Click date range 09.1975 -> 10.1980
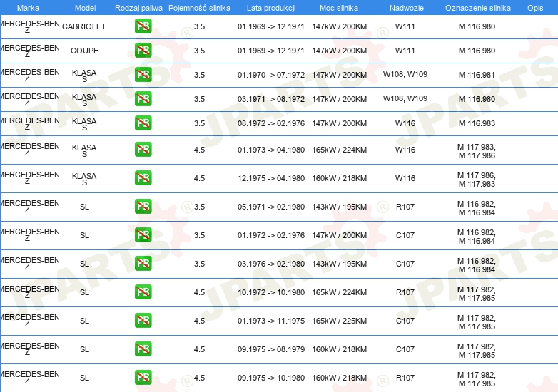The width and height of the screenshot is (558, 392). 271,378
